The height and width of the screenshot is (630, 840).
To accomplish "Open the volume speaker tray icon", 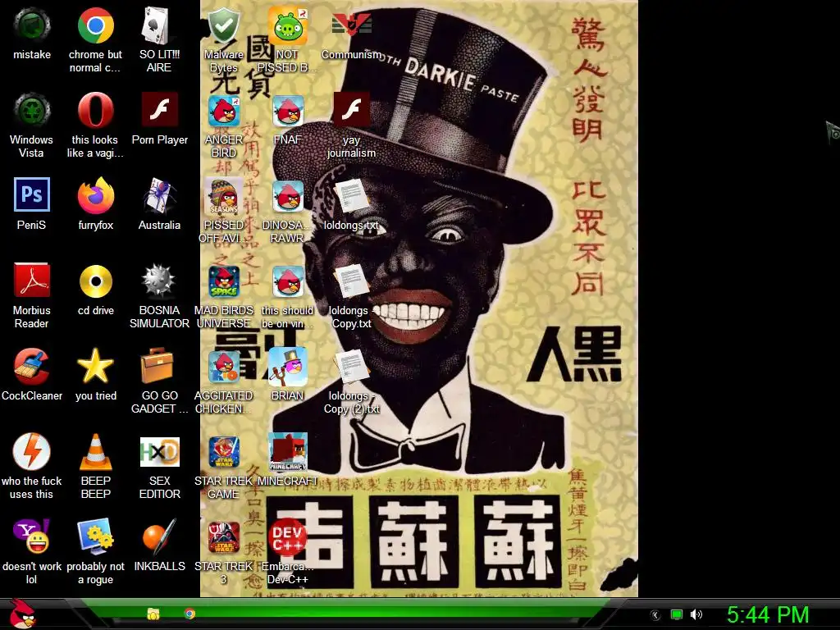I will 696,615.
